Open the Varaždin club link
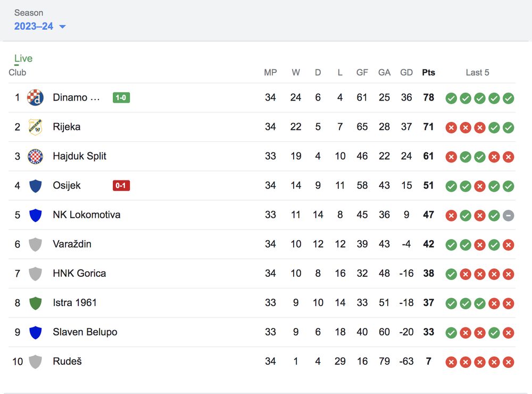 pyautogui.click(x=72, y=244)
